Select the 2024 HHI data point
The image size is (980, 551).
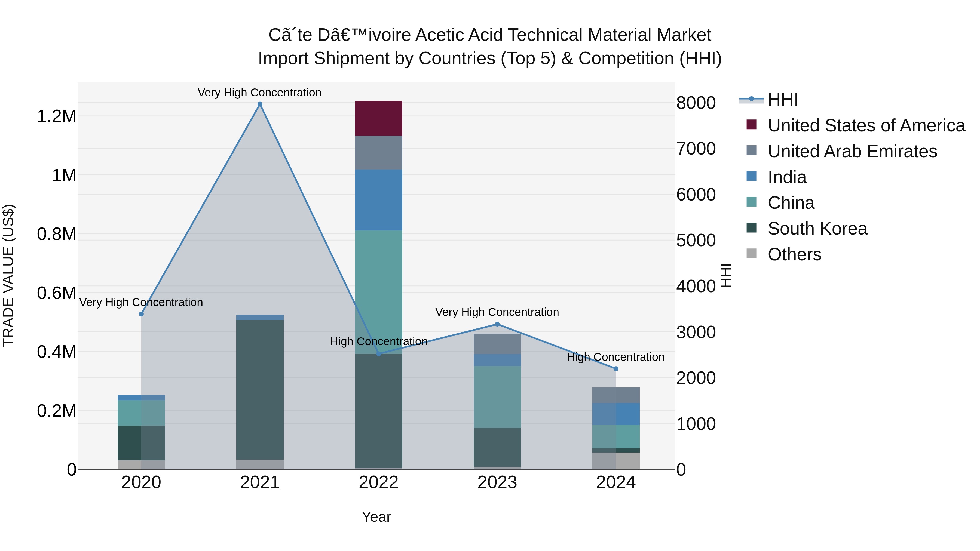616,368
